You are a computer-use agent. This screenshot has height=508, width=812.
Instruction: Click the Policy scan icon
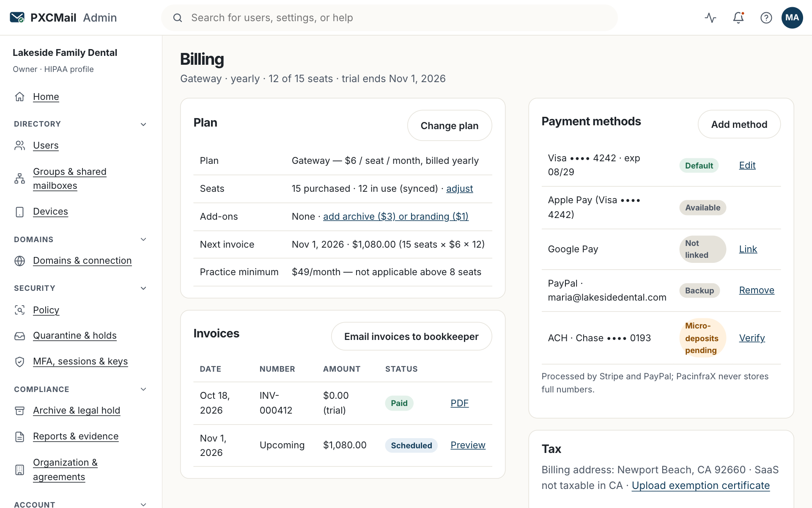pos(19,310)
